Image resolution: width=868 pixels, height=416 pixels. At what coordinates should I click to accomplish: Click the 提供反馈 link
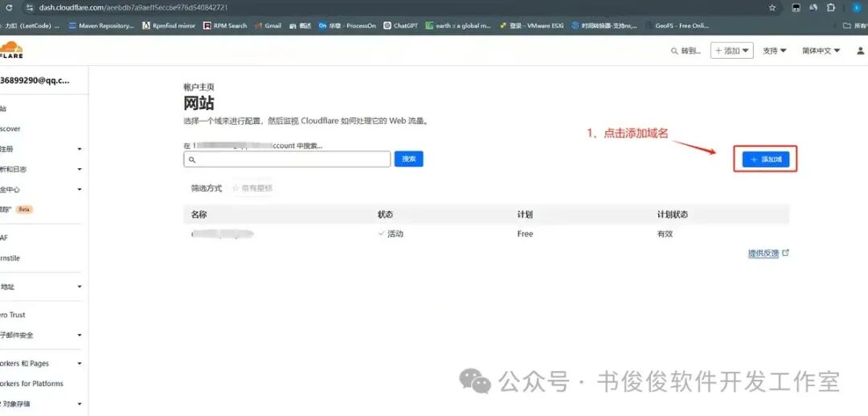[764, 253]
